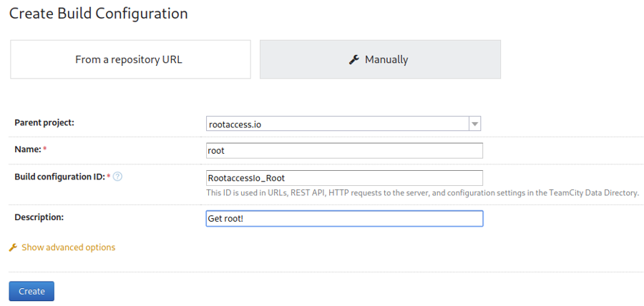Screen dimensions: 644x306
Task: Click the wrench icon beside Show advanced options
Action: (x=13, y=247)
